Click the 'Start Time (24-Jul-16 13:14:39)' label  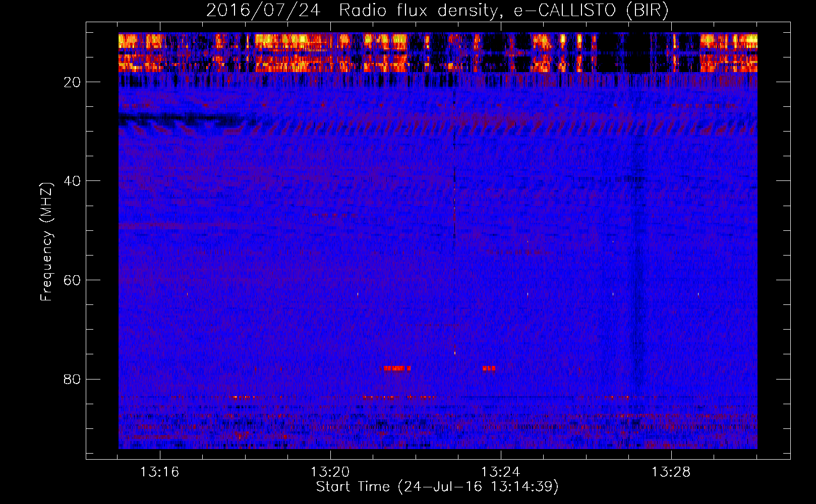[x=437, y=487]
